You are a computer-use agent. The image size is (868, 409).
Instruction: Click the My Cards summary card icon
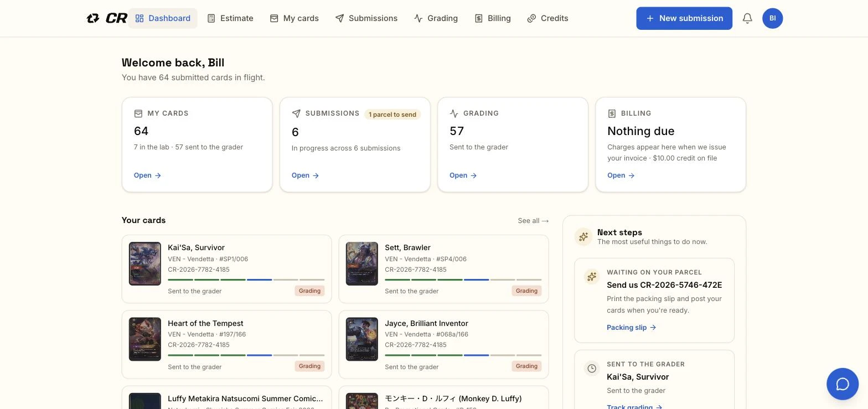138,113
